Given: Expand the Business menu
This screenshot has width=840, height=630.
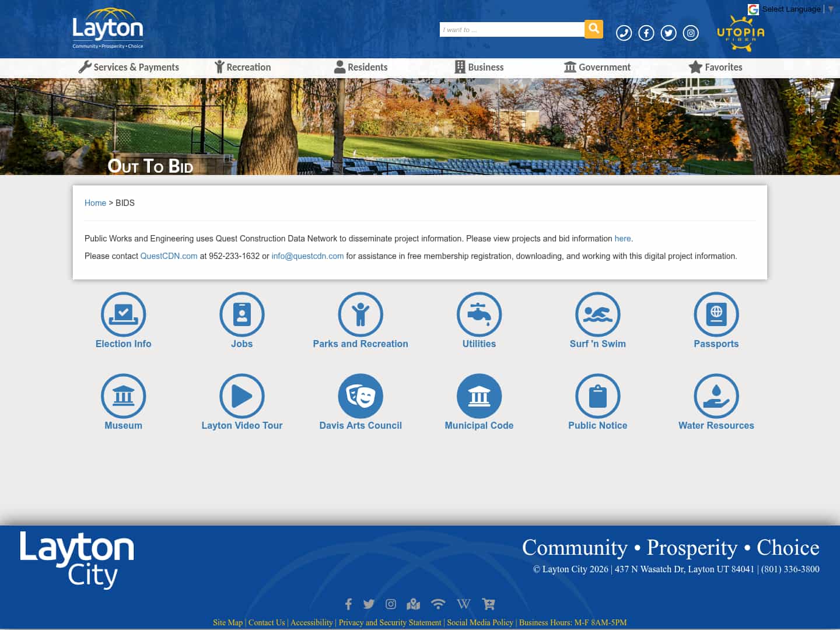Looking at the screenshot, I should click(479, 67).
